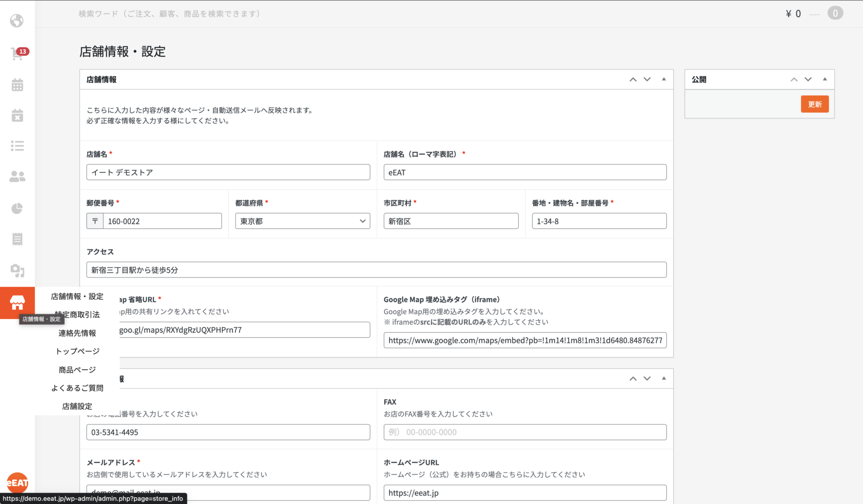The height and width of the screenshot is (504, 863).
Task: Collapse the 店舗情報 panel with triangle toggle
Action: pos(663,80)
